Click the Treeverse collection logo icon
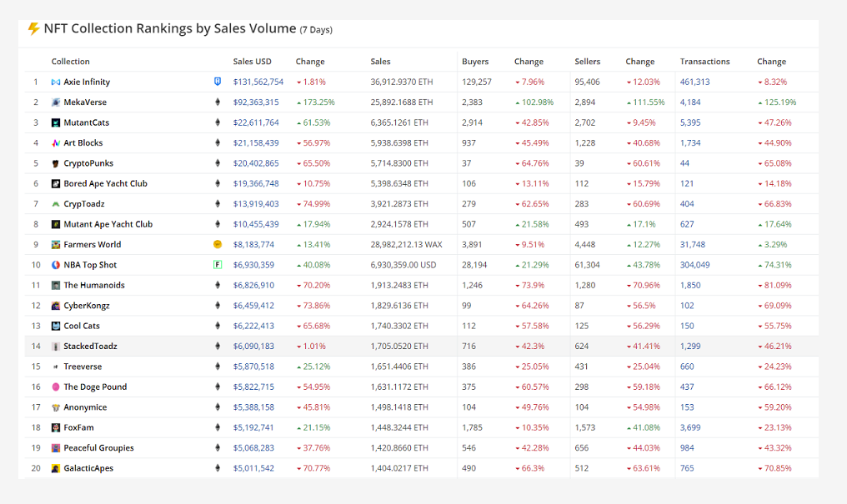The width and height of the screenshot is (847, 504). [56, 367]
